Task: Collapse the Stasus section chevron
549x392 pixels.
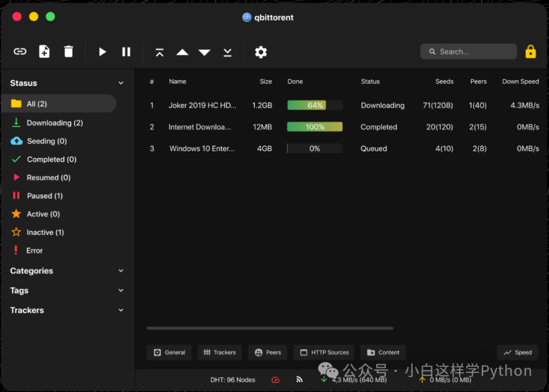Action: (121, 83)
